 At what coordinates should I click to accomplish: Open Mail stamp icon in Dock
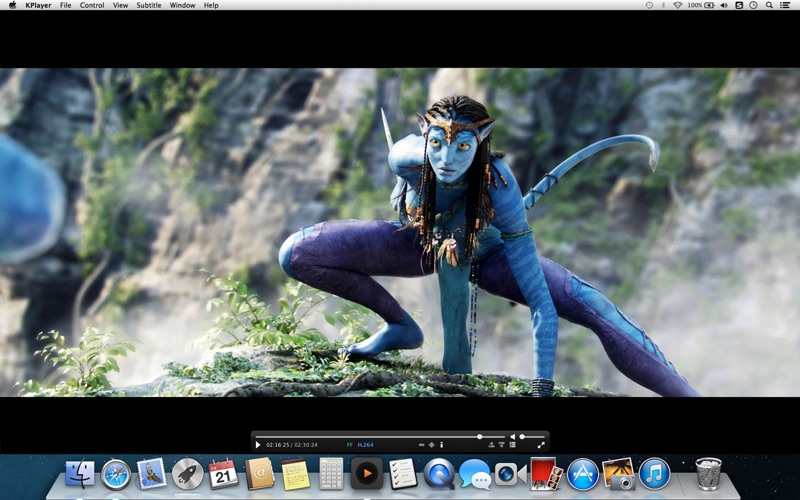[x=152, y=473]
